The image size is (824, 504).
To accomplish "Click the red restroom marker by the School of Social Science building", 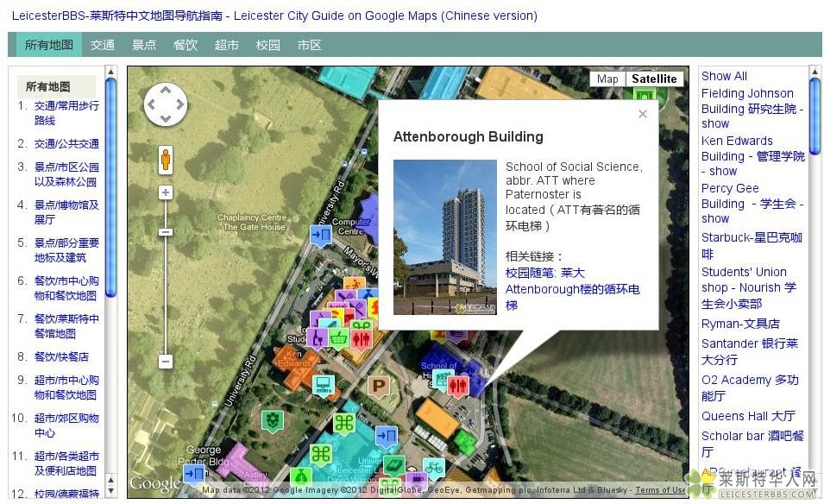I will pyautogui.click(x=459, y=385).
